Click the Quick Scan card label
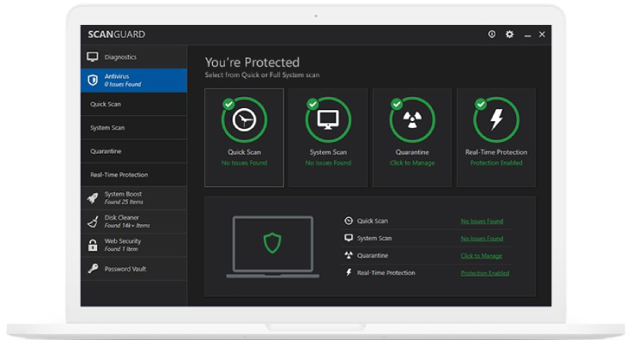The image size is (644, 340). point(245,152)
